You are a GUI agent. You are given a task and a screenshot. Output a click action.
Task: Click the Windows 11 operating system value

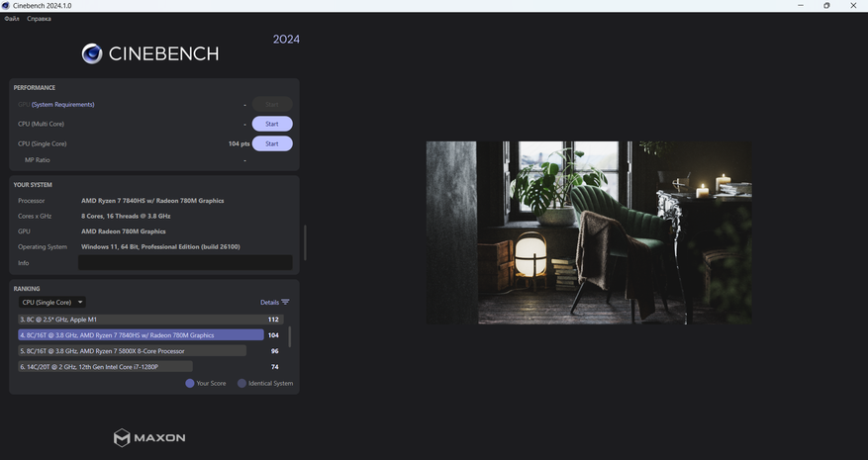160,247
